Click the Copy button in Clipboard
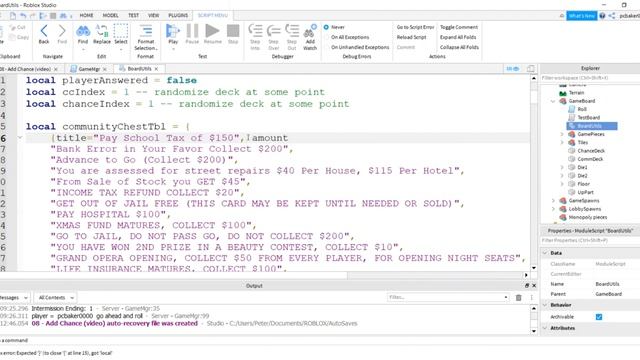The height and width of the screenshot is (360, 640). pyautogui.click(x=19, y=37)
